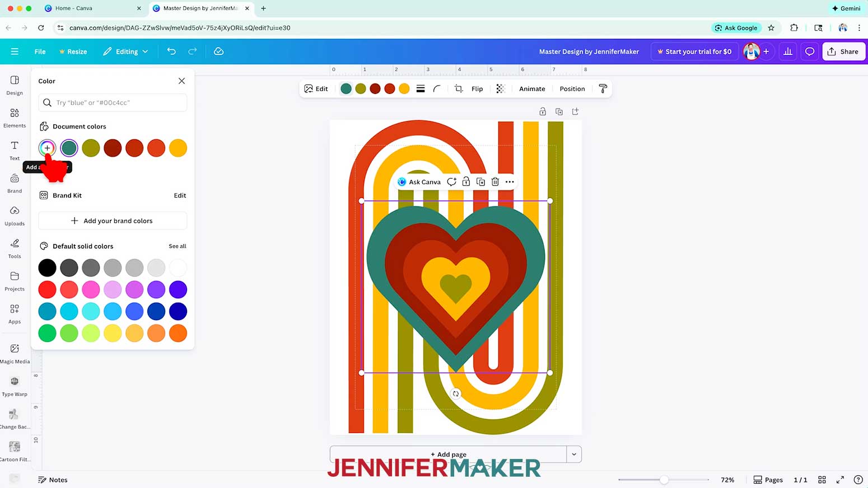Add new page icon above canvas

click(x=575, y=112)
